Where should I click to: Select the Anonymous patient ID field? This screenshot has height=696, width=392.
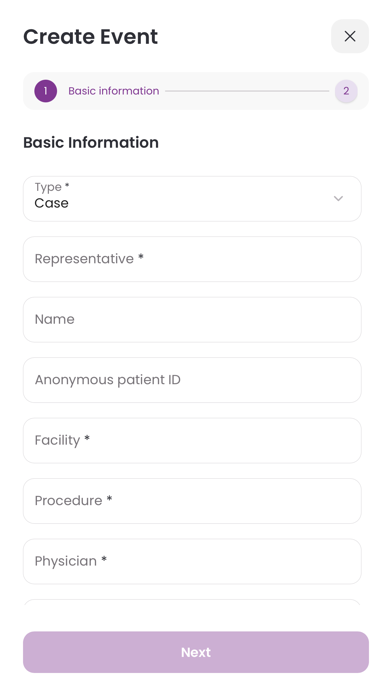(x=192, y=380)
